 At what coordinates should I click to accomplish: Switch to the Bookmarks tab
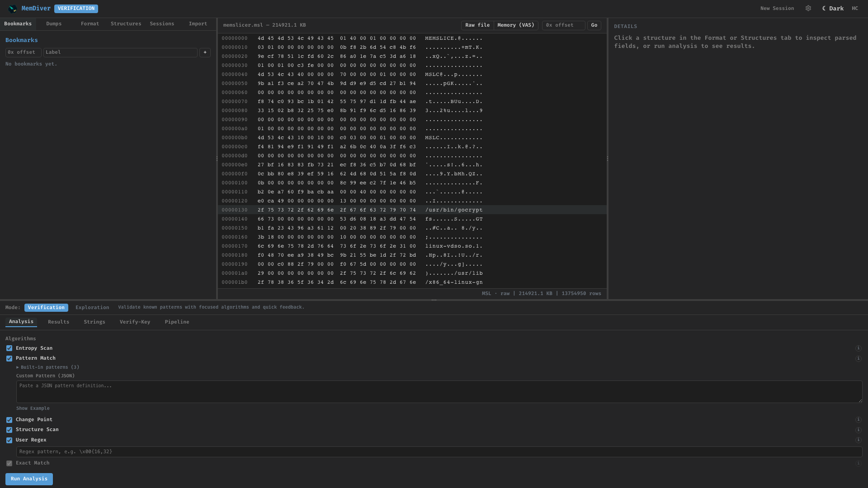pos(18,24)
